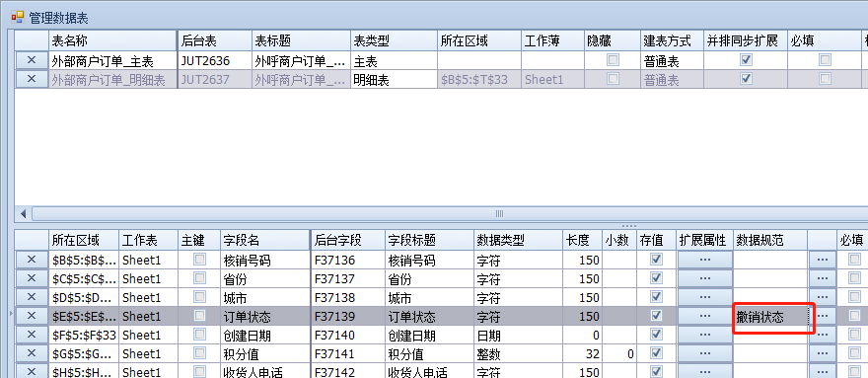Screen dimensions: 868x378
Task: Click the 表类型 column header
Action: coord(394,40)
